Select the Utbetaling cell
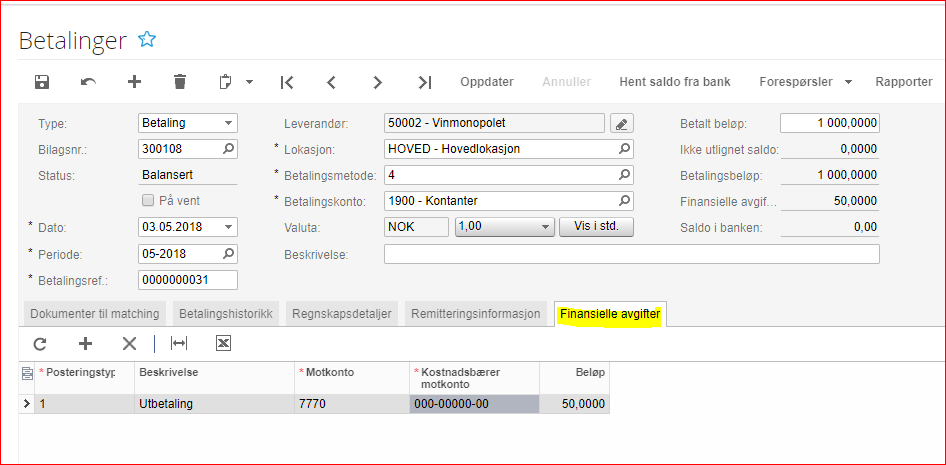Image resolution: width=946 pixels, height=465 pixels. [214, 404]
